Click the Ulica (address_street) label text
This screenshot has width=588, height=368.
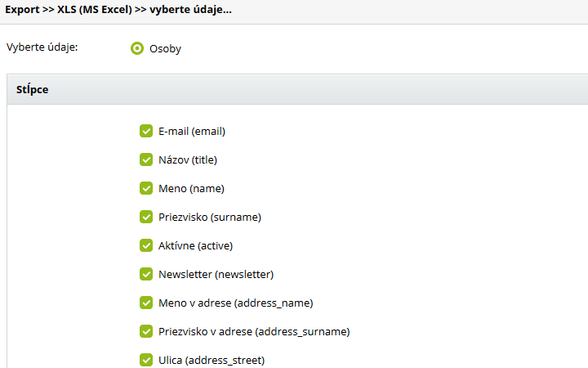pyautogui.click(x=212, y=360)
